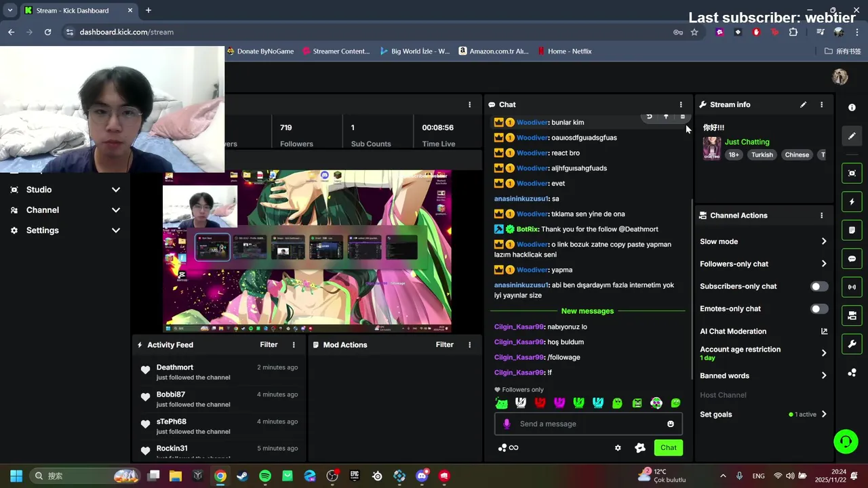Click the green Chat send button
Image resolution: width=868 pixels, height=488 pixels.
[669, 447]
